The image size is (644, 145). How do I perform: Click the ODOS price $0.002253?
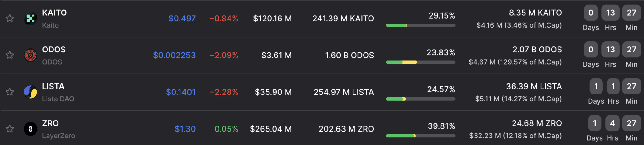point(174,55)
